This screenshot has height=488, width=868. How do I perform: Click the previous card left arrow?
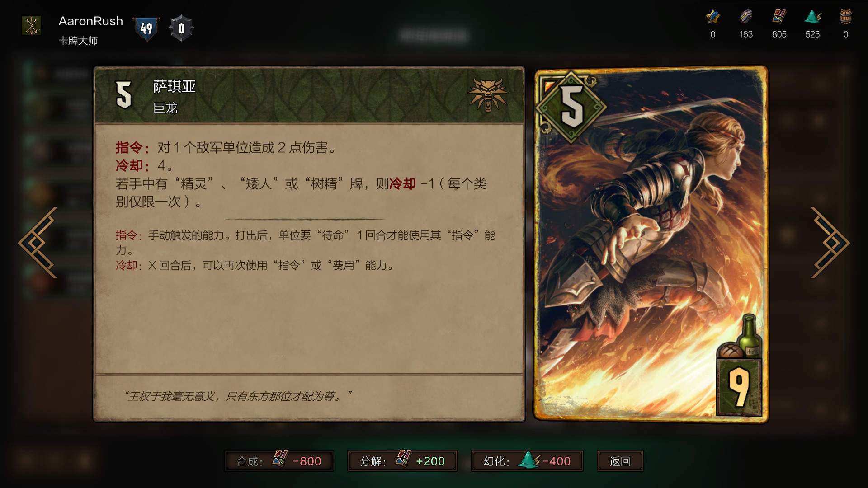pos(38,243)
